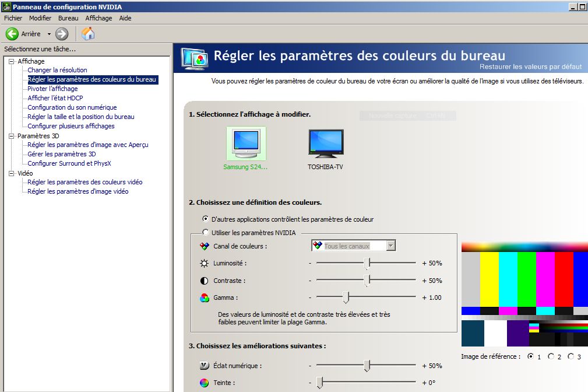Click the "+ 1.00" Gamma value
This screenshot has width=588, height=392.
pos(432,297)
